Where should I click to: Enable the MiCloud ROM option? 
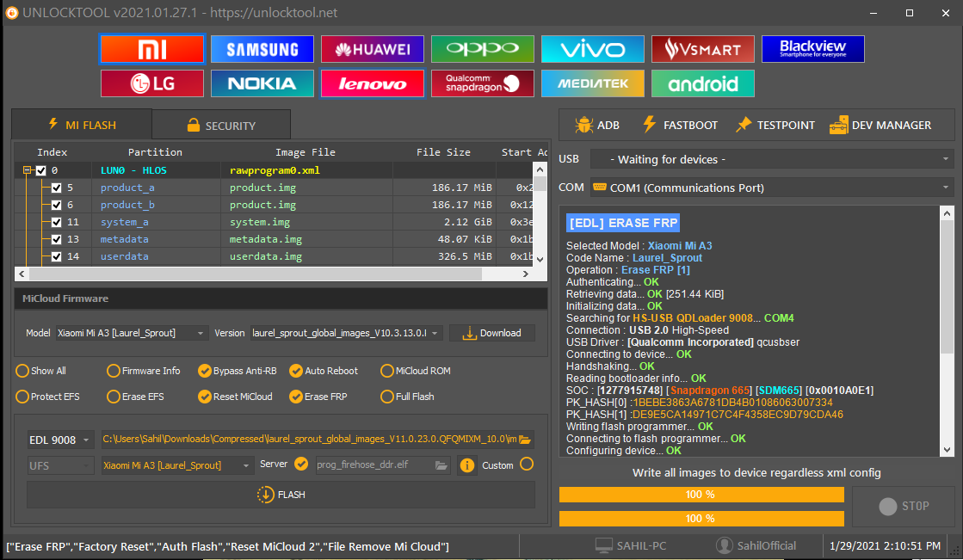[x=387, y=371]
